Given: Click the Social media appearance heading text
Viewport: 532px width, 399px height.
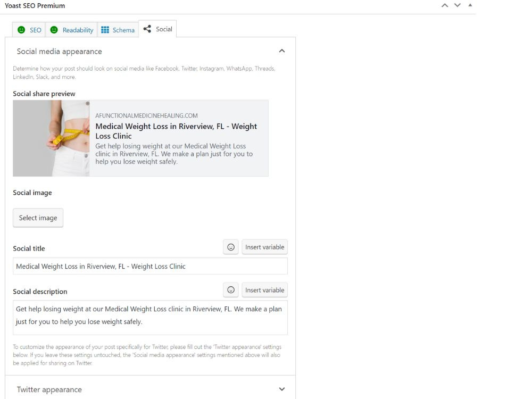Looking at the screenshot, I should [x=60, y=51].
